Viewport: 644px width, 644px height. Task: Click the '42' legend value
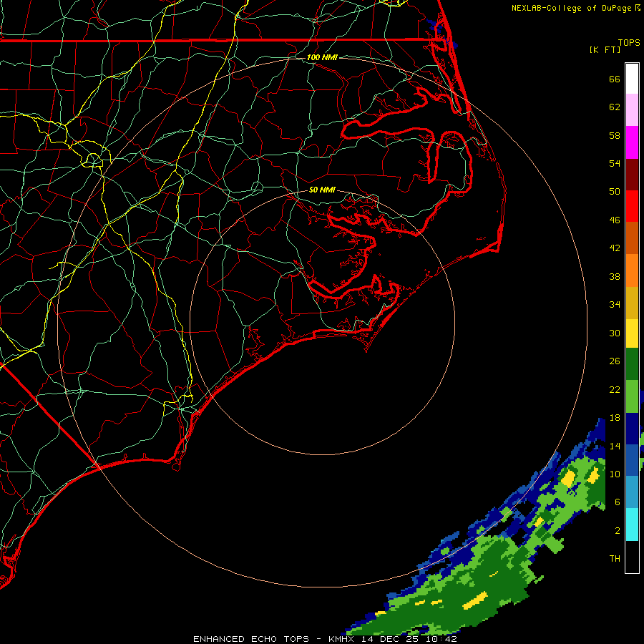tap(615, 248)
